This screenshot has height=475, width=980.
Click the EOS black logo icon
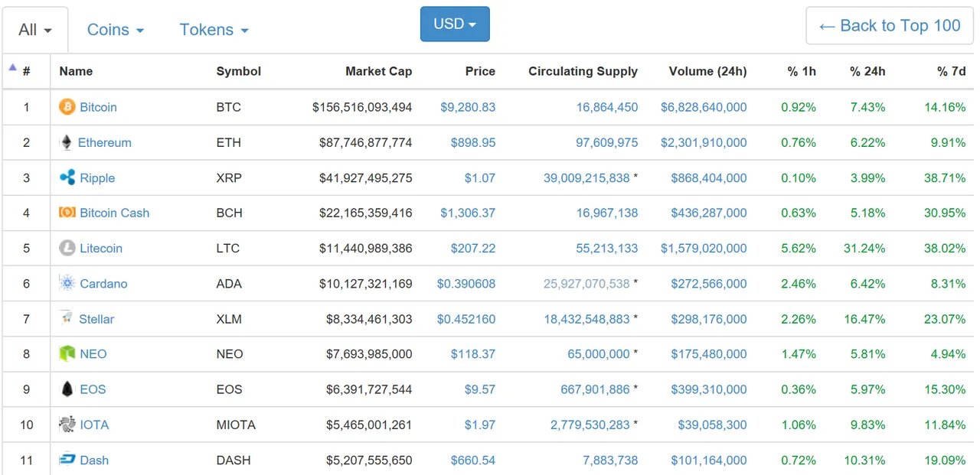pos(67,389)
